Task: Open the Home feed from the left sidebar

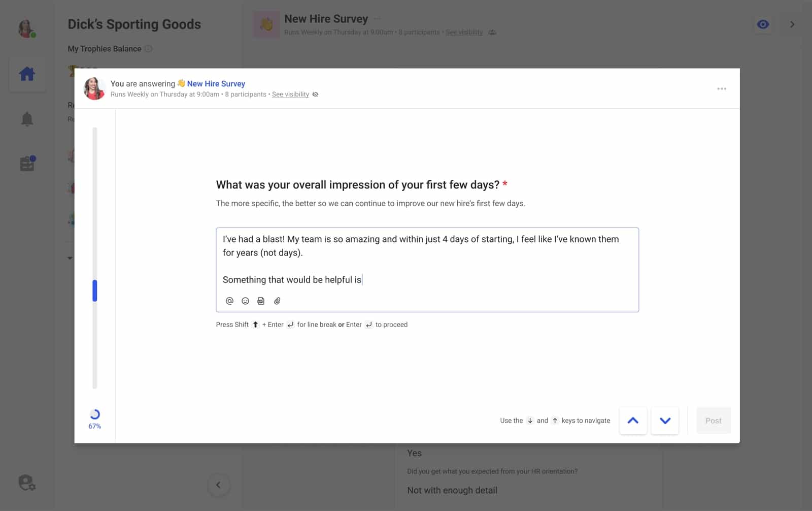Action: pyautogui.click(x=27, y=74)
